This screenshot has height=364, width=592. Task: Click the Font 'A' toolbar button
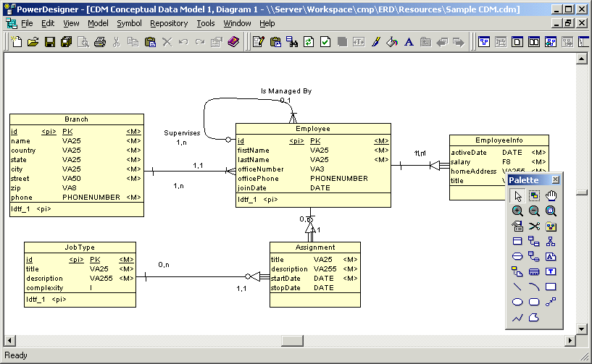pyautogui.click(x=409, y=42)
